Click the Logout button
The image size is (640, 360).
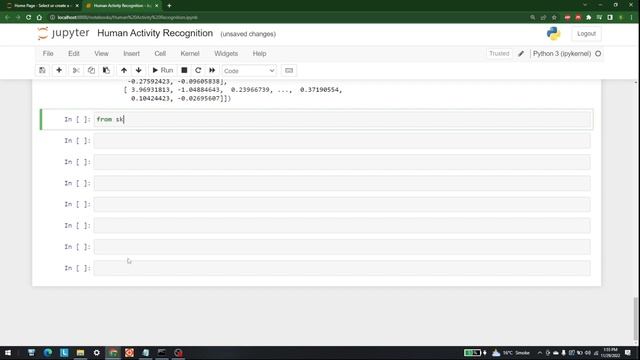coord(587,33)
